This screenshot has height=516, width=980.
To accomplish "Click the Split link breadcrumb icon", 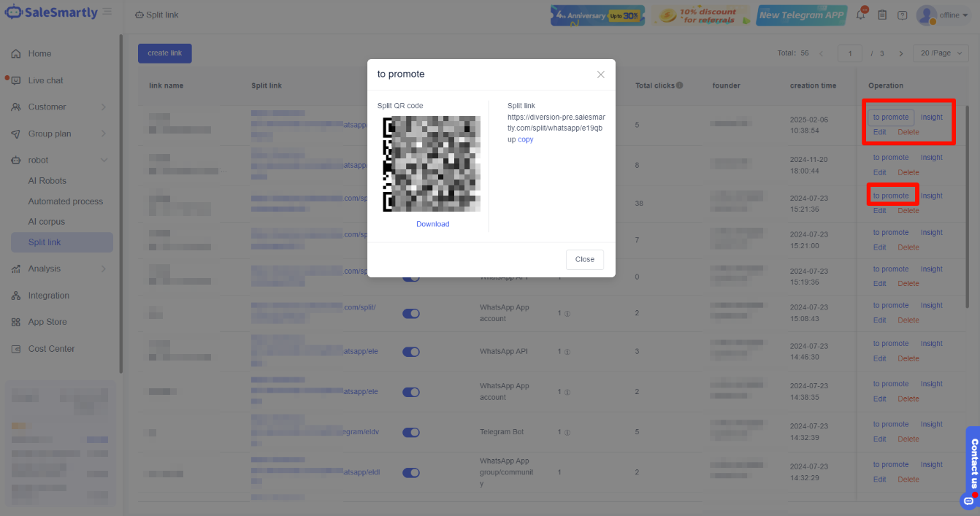I will click(139, 15).
